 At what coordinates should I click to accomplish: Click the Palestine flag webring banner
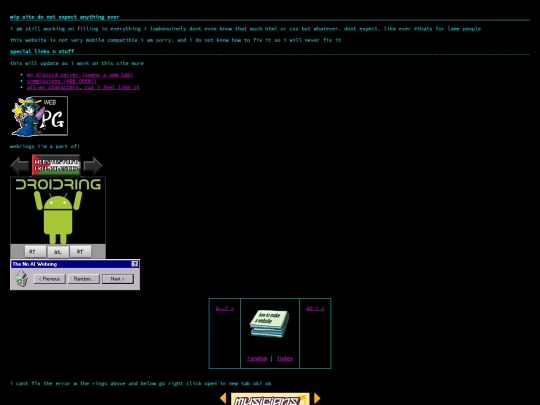pos(56,165)
